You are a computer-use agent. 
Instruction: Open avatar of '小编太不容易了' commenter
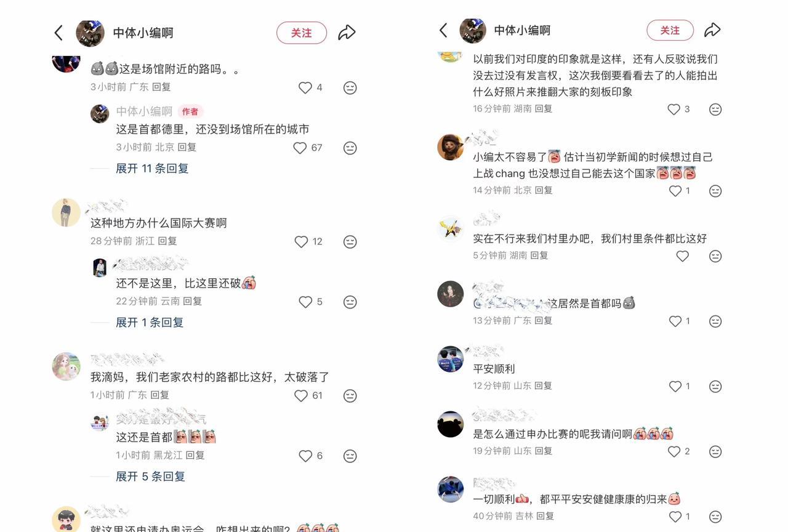(451, 147)
